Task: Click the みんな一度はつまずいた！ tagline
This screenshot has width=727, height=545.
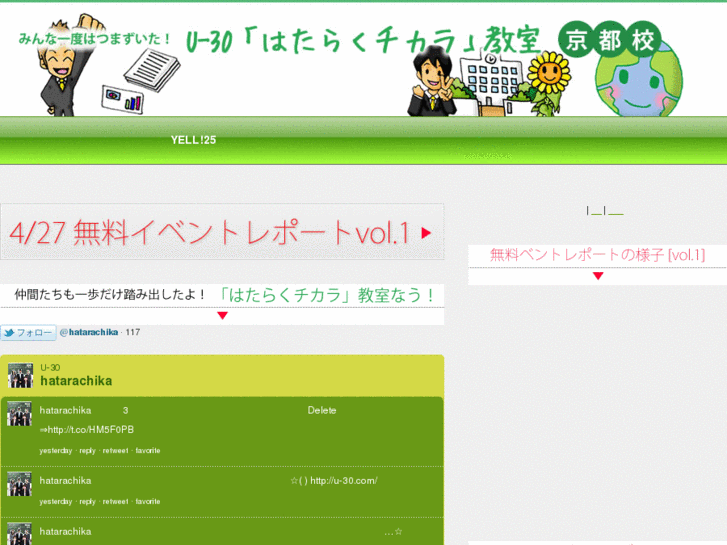Action: (95, 38)
